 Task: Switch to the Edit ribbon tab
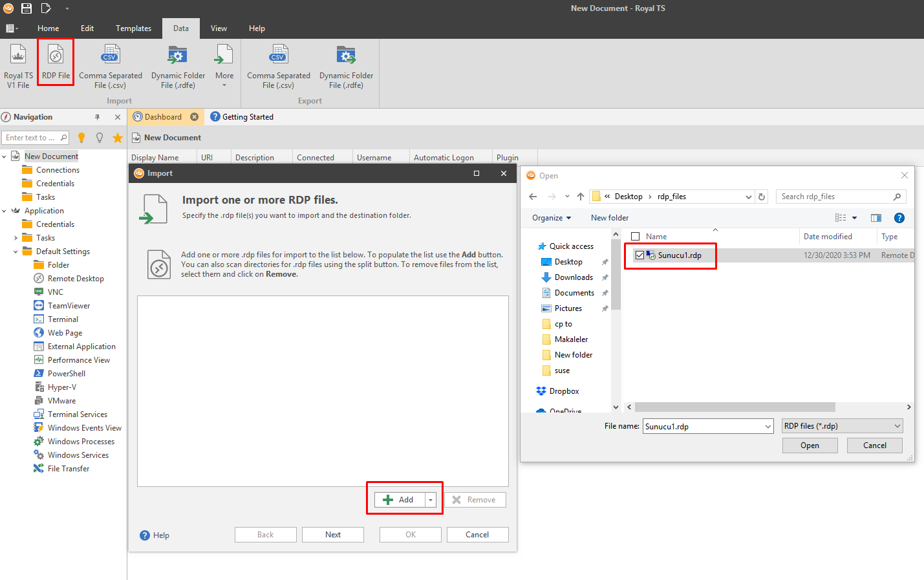pyautogui.click(x=87, y=28)
